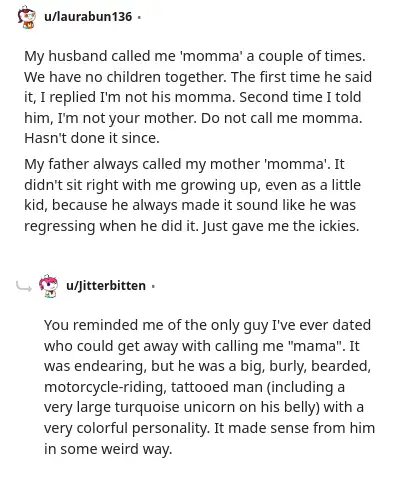Click the sentence 'My husband called me momma'

click(133, 56)
